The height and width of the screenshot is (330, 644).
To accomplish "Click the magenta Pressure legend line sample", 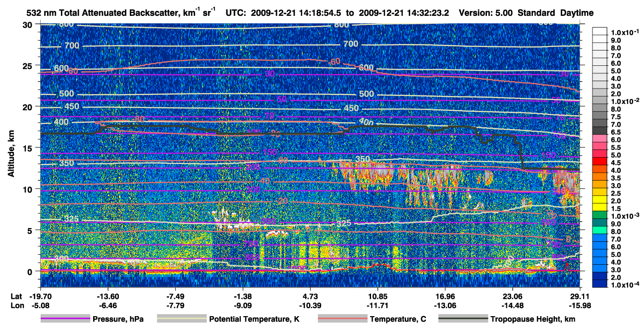I will coord(65,319).
